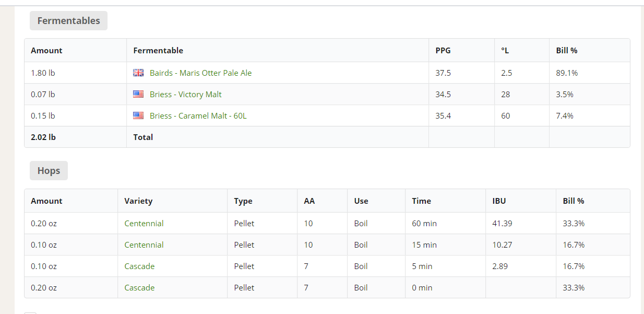Screen dimensions: 644x314
Task: Click the US flag beside Caramel Malt 60L
Action: click(x=138, y=115)
